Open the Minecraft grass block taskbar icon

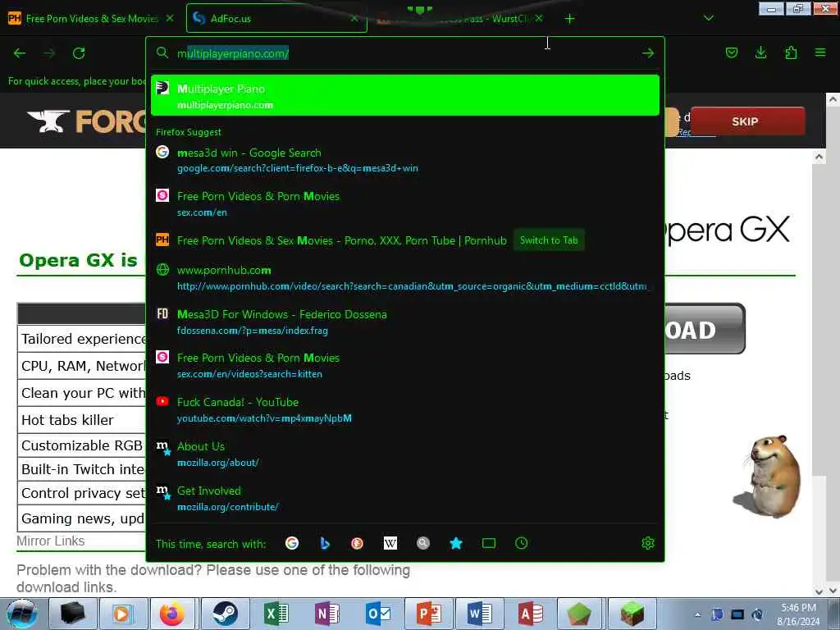click(632, 614)
